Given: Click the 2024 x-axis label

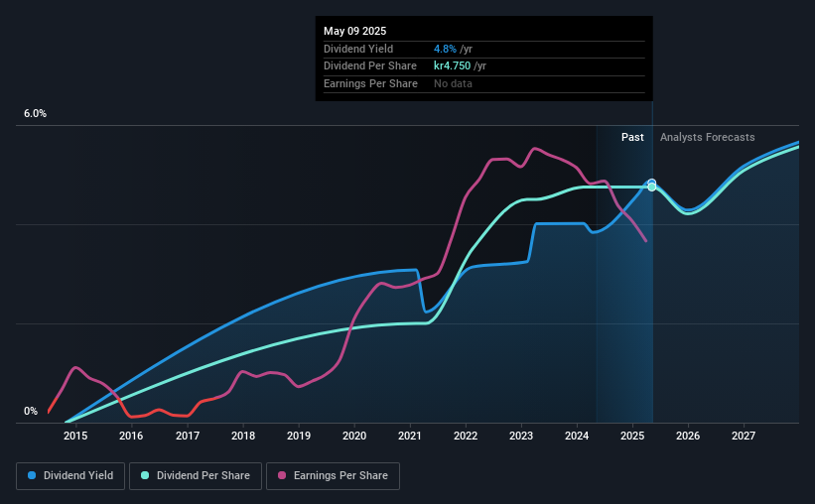Looking at the screenshot, I should pos(577,436).
